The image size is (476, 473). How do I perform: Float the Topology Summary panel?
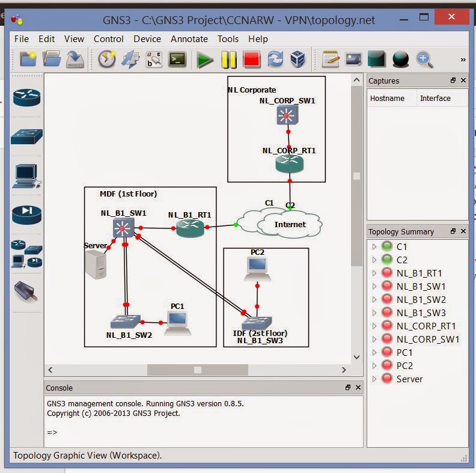tap(453, 231)
